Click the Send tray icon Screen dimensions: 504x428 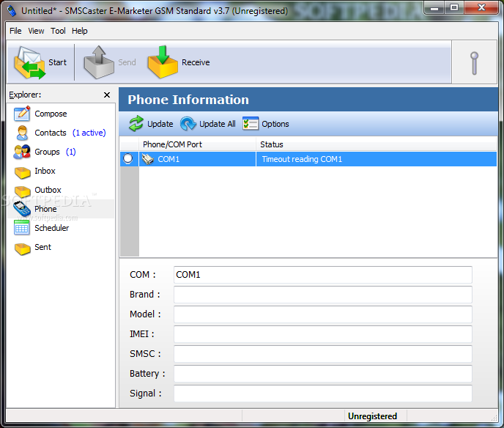pyautogui.click(x=99, y=62)
